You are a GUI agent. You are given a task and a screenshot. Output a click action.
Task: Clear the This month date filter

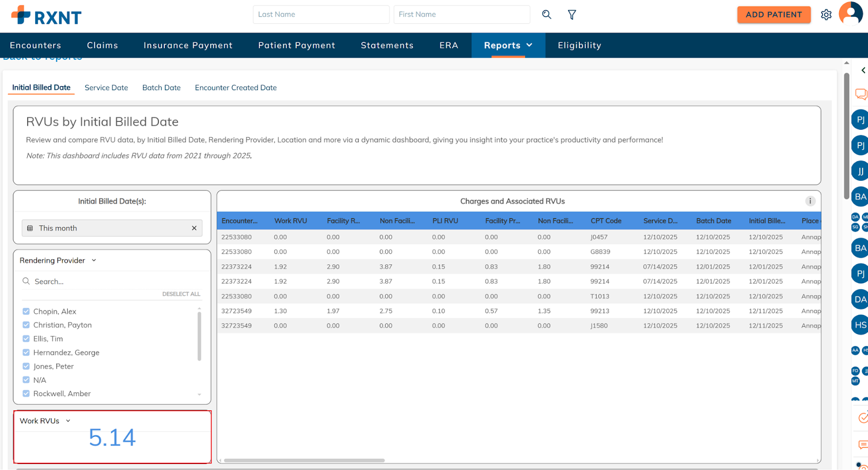pos(194,228)
